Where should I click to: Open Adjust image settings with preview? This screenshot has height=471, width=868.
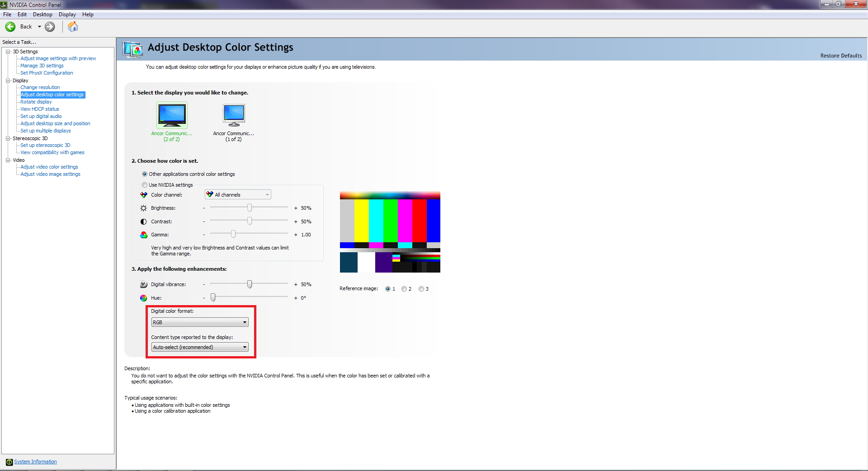click(x=58, y=58)
